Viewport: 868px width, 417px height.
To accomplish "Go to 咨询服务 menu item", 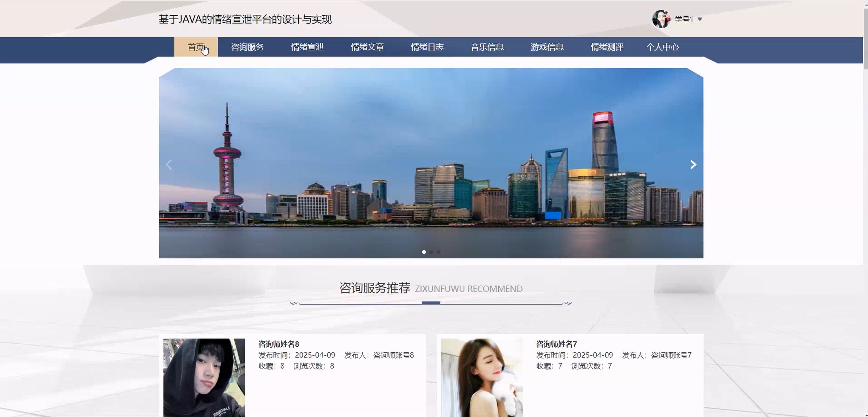I will pyautogui.click(x=247, y=47).
